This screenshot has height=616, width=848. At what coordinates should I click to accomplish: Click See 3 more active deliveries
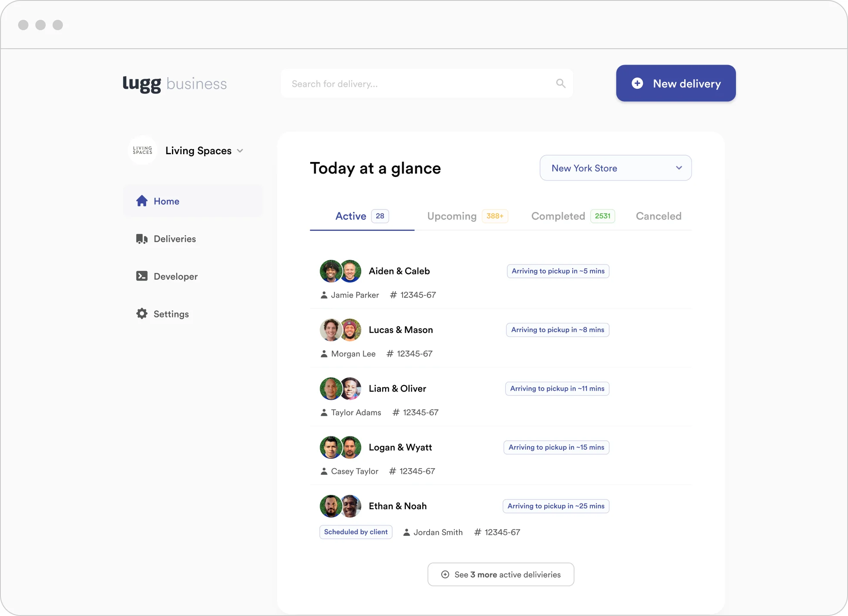(501, 574)
